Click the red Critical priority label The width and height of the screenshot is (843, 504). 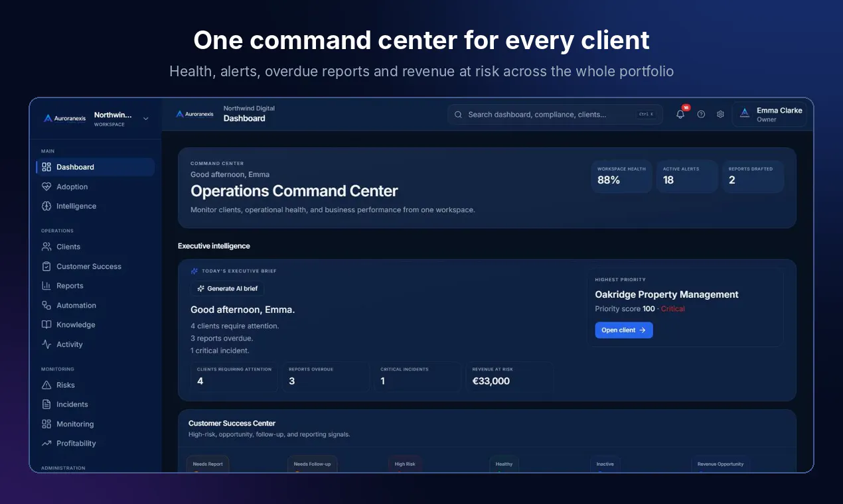point(673,309)
